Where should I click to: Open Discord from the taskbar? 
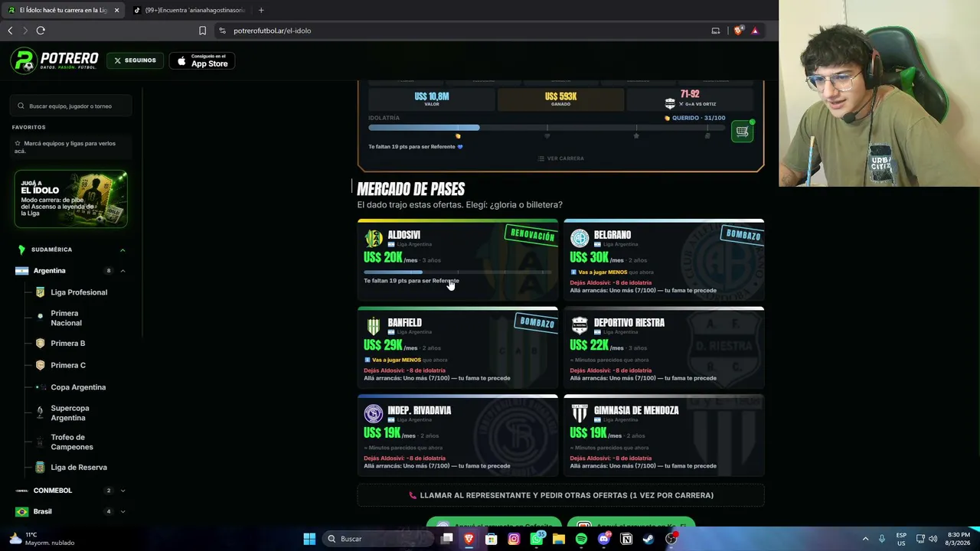pyautogui.click(x=604, y=539)
